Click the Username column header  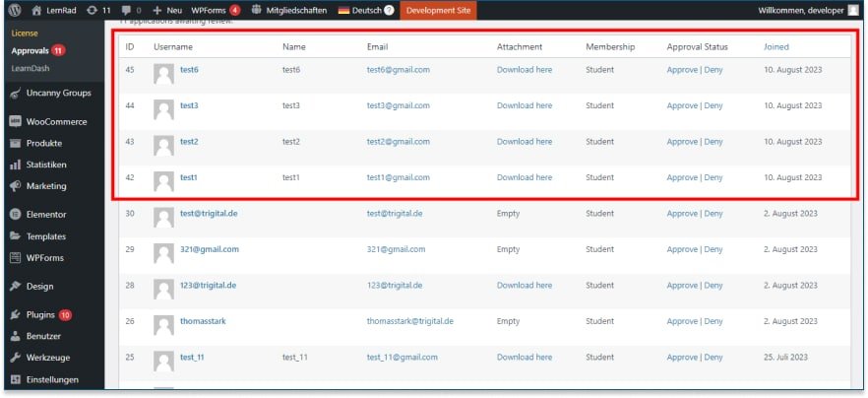pos(173,47)
